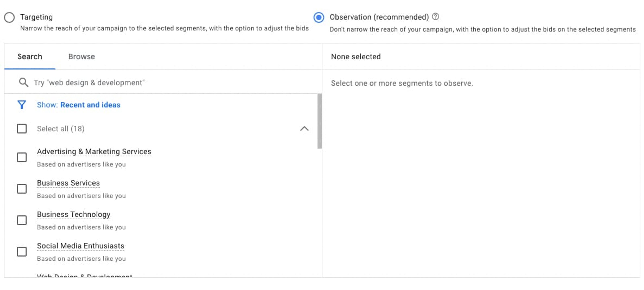Open the Show: Recent and ideas filter
644x290 pixels.
[x=78, y=105]
